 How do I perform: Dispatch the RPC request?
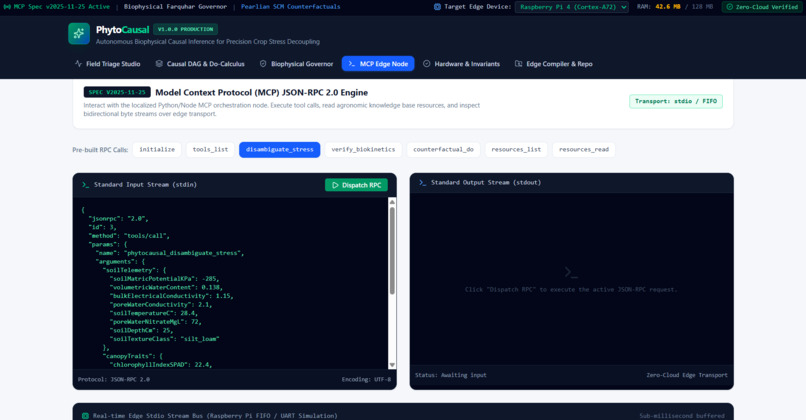click(x=356, y=185)
